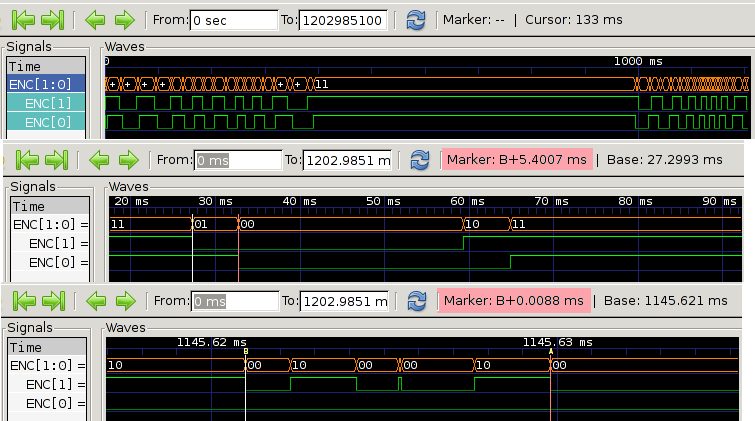Viewport: 755px width, 421px height.
Task: Click To field showing 1202985100
Action: point(343,20)
